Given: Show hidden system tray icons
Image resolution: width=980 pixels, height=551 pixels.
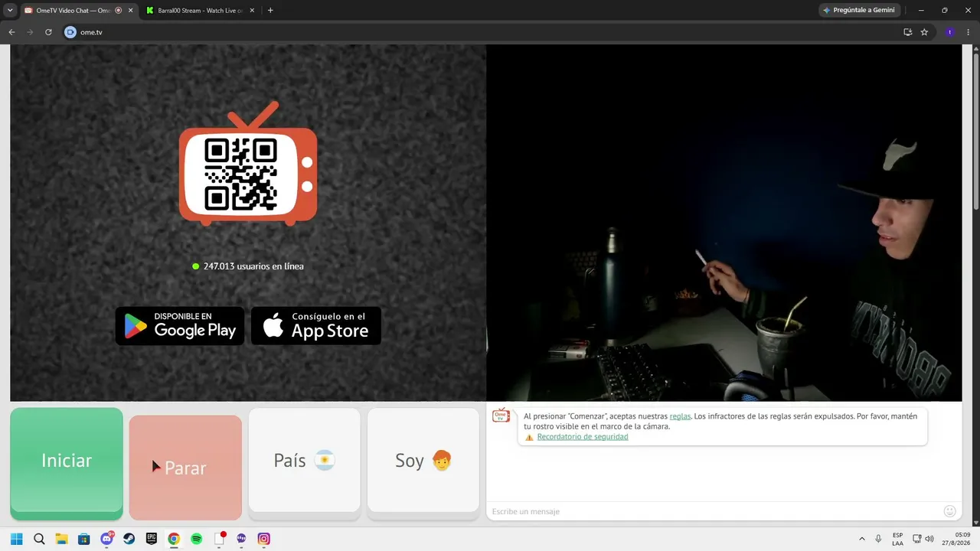Looking at the screenshot, I should pos(862,539).
